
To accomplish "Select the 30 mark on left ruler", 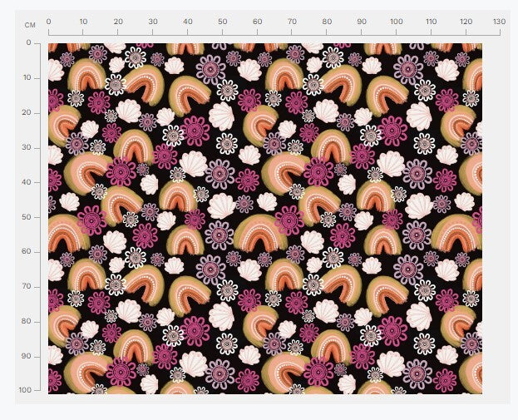I will pyautogui.click(x=27, y=147).
